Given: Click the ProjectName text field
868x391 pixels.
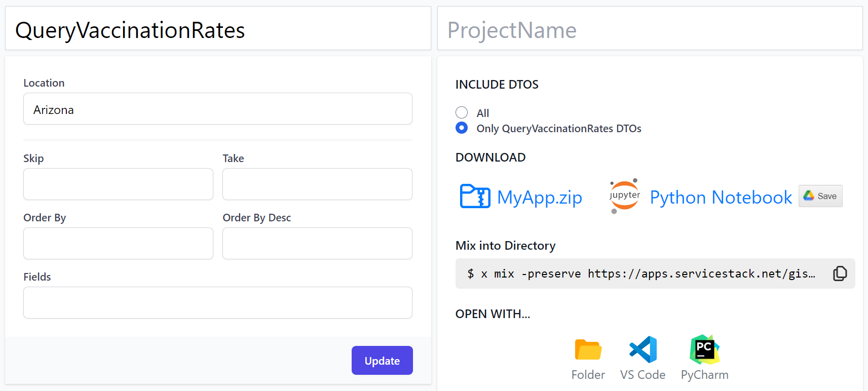Looking at the screenshot, I should tap(650, 28).
